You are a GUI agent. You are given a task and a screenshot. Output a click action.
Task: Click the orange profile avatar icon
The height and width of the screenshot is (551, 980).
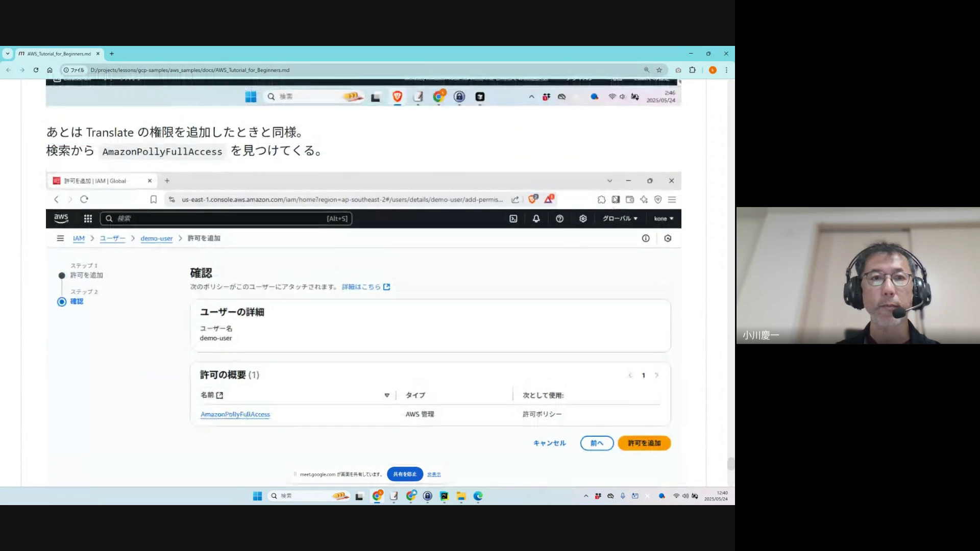coord(713,70)
